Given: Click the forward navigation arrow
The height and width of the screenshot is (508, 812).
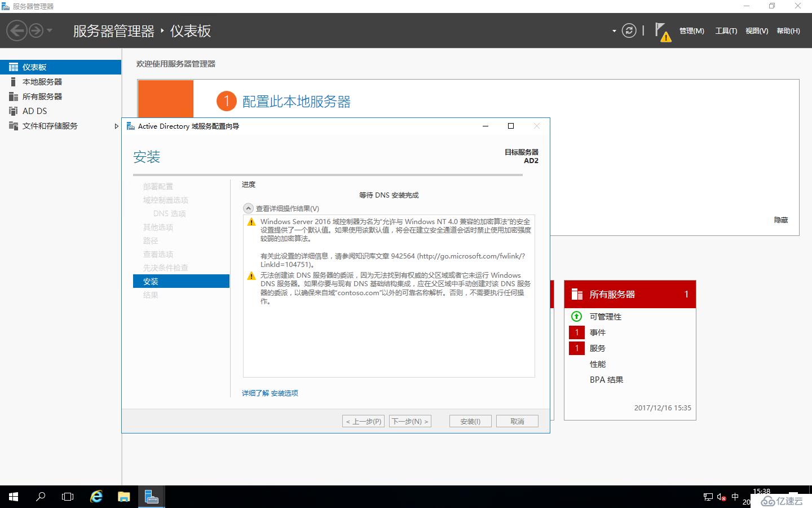Looking at the screenshot, I should (x=36, y=30).
